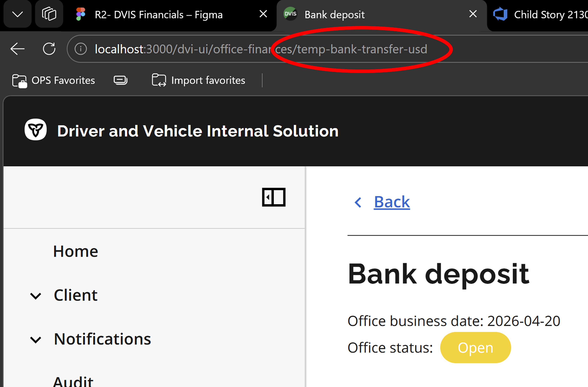
Task: View site information icon in address bar
Action: (x=81, y=49)
